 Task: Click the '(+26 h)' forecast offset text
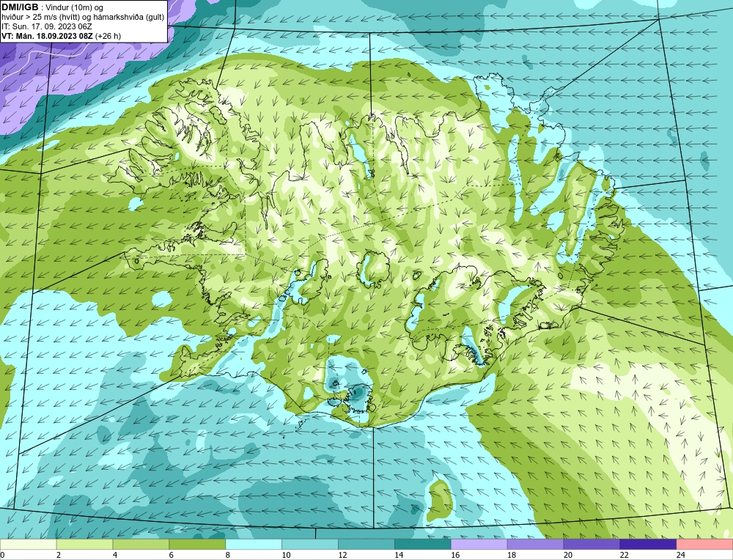point(108,35)
